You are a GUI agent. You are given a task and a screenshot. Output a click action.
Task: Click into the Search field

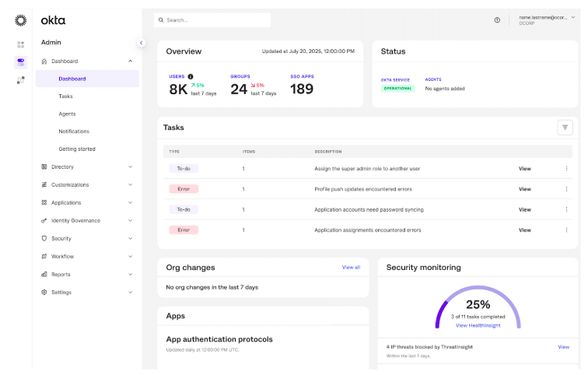click(x=214, y=20)
